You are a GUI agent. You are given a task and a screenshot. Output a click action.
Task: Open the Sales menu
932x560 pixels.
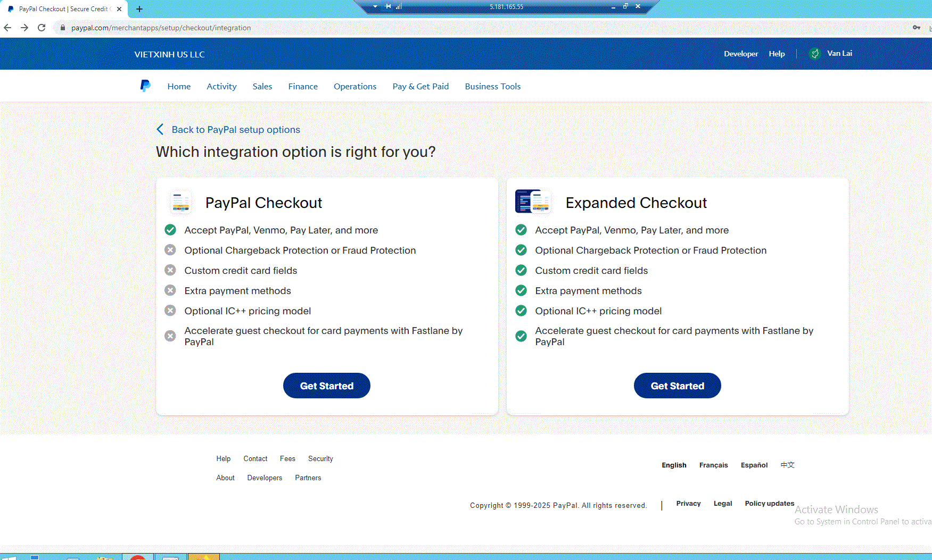click(x=262, y=86)
